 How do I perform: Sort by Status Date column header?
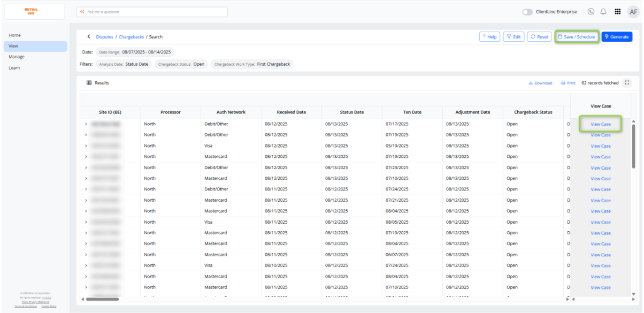pyautogui.click(x=352, y=112)
